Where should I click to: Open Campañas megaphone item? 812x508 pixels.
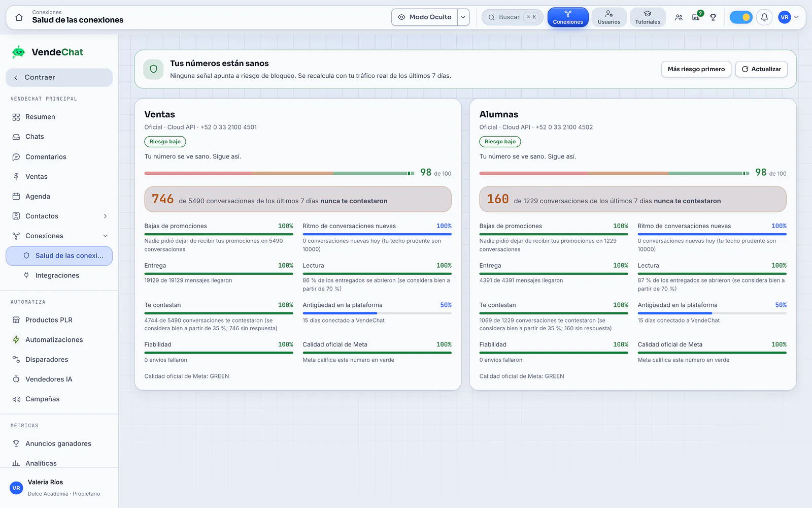tap(59, 399)
